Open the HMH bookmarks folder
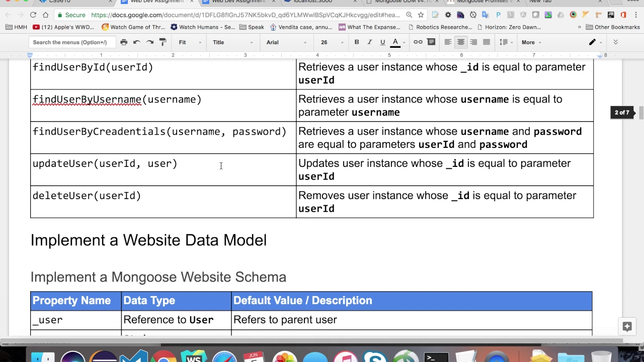The height and width of the screenshot is (362, 644). point(16,27)
